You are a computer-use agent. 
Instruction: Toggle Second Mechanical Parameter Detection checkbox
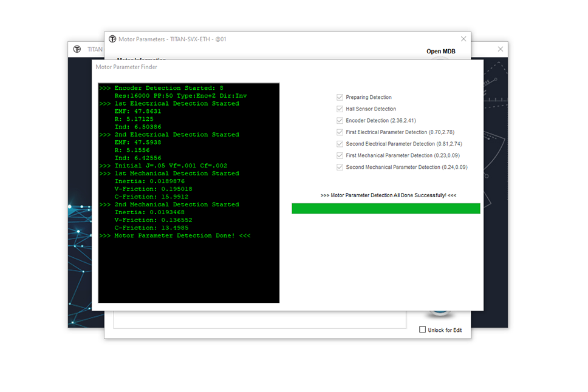(340, 167)
